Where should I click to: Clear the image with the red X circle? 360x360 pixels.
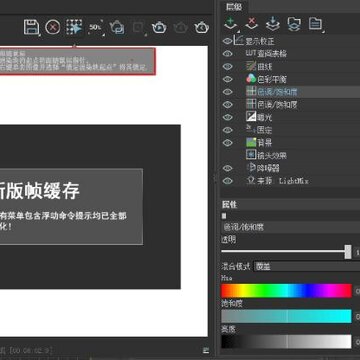pos(52,27)
